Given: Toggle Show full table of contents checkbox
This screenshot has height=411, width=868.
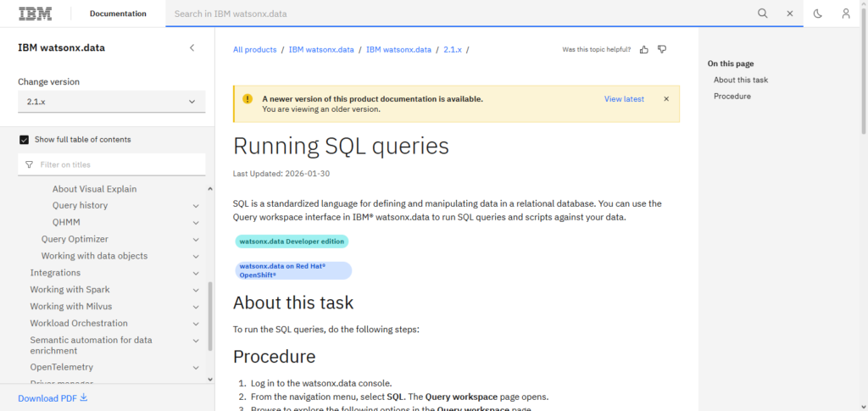Looking at the screenshot, I should point(25,140).
